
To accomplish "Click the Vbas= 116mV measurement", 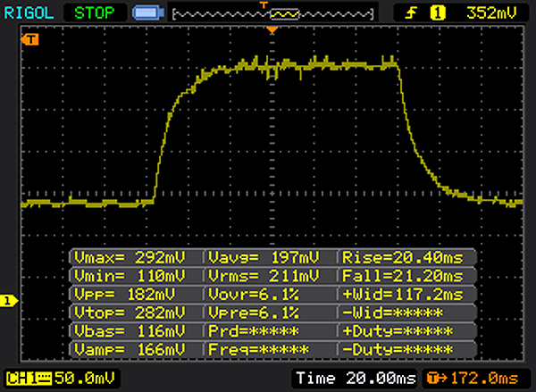I will point(130,331).
